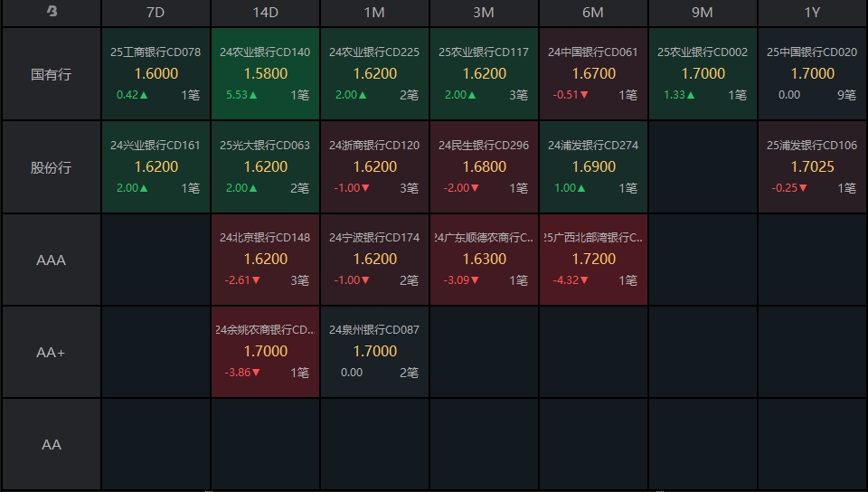Click -2.00 change in 24民生银行CD296 cell
Image resolution: width=868 pixels, height=492 pixels.
461,188
